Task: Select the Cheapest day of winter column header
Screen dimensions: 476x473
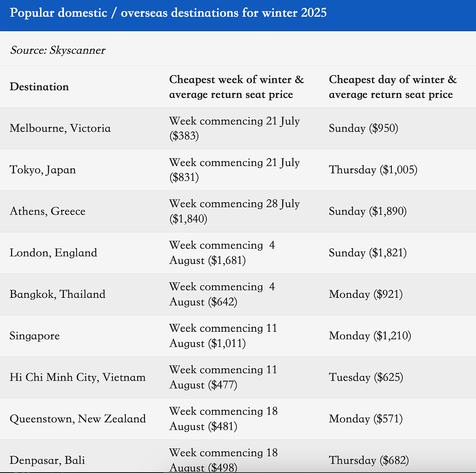Action: pyautogui.click(x=393, y=87)
